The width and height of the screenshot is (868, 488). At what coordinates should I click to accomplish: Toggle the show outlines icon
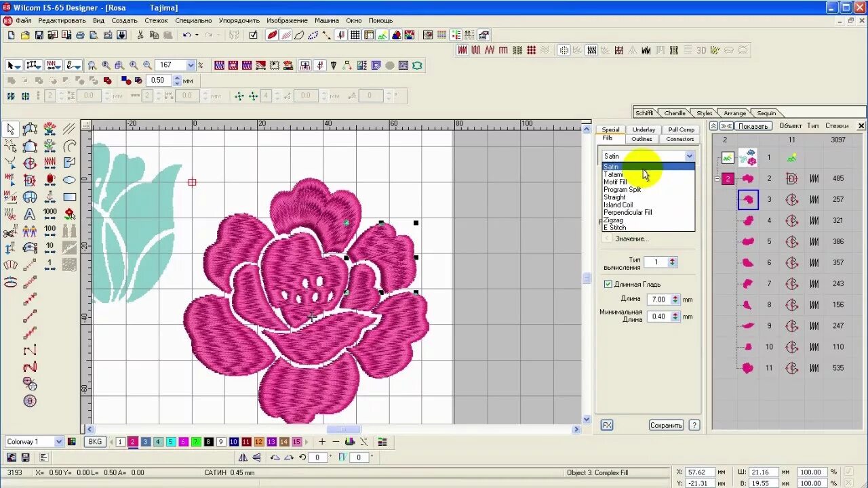[299, 35]
